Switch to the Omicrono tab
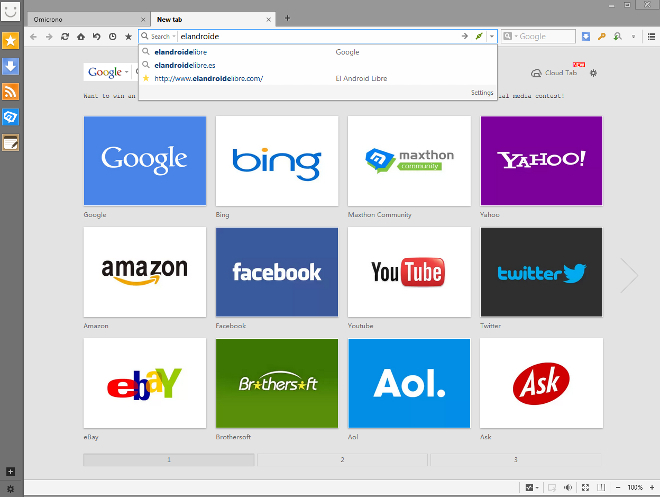Image resolution: width=660 pixels, height=497 pixels. click(x=86, y=19)
